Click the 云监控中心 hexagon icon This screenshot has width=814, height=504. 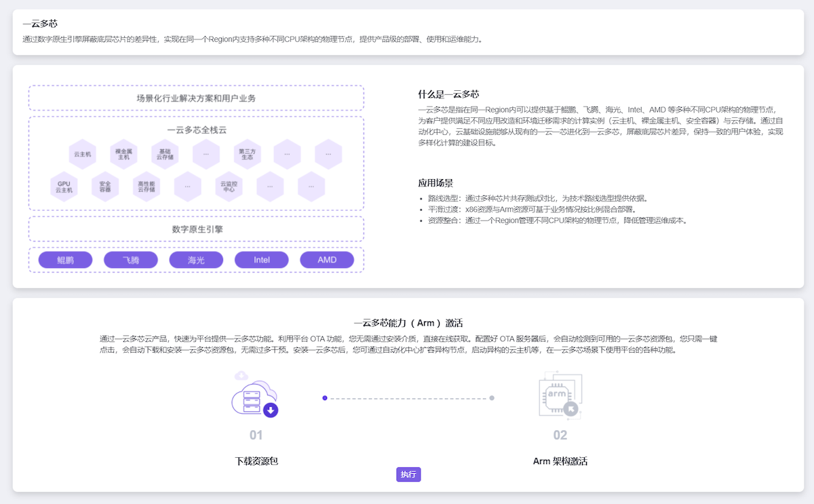(229, 187)
